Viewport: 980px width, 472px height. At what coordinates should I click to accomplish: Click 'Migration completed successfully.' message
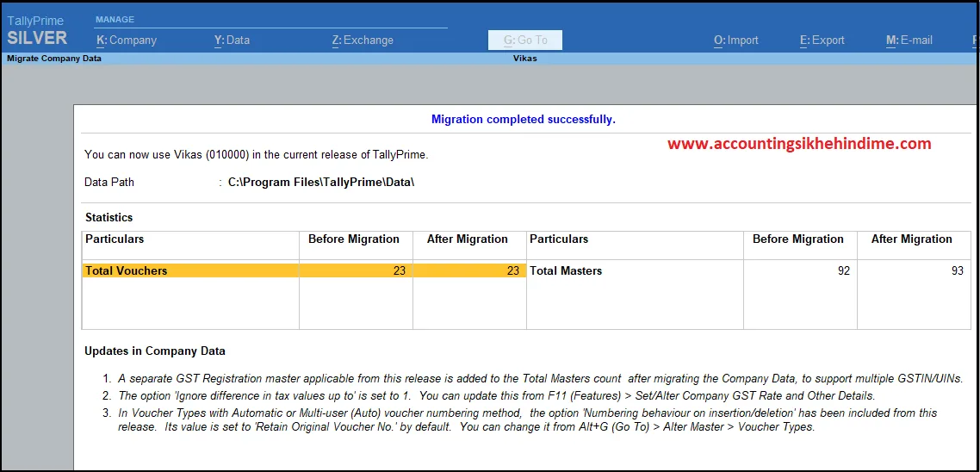[523, 119]
